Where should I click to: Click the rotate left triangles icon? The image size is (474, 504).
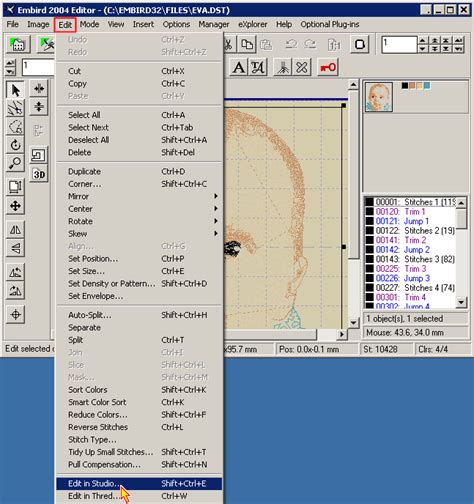pyautogui.click(x=15, y=272)
